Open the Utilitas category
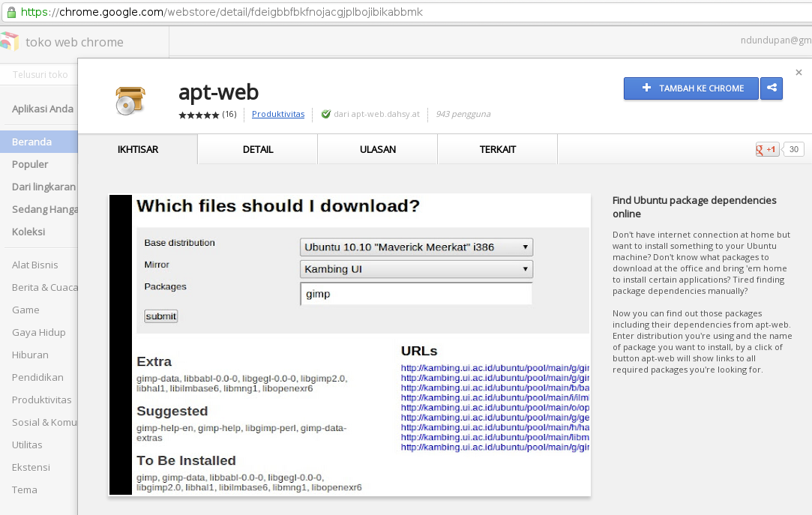The width and height of the screenshot is (812, 515). 27,445
